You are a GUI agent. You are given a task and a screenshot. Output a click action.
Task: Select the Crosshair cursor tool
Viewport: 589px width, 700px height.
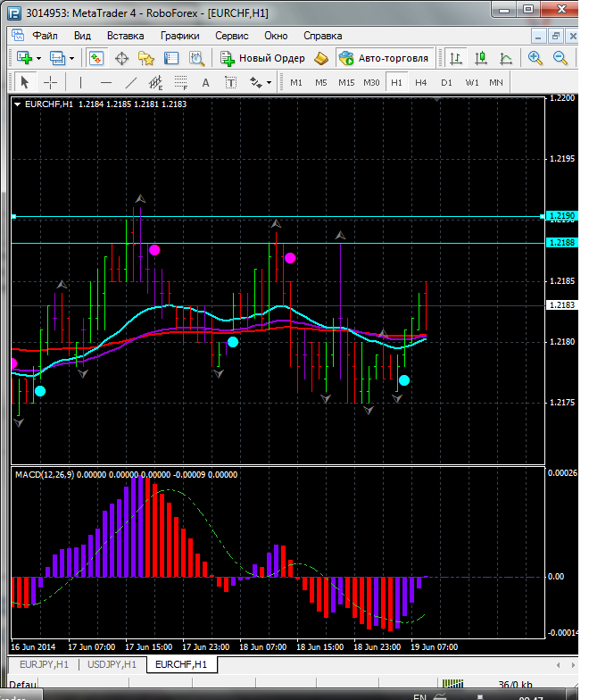point(51,82)
